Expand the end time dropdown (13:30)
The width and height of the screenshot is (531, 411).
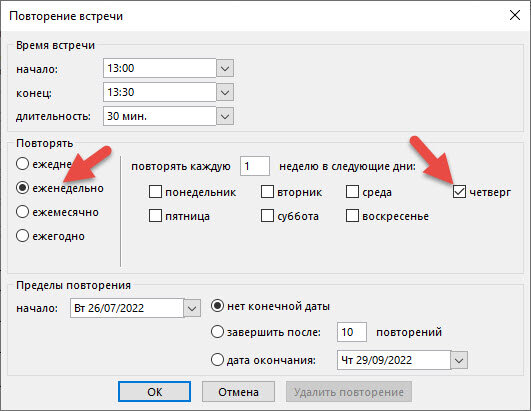(x=225, y=92)
